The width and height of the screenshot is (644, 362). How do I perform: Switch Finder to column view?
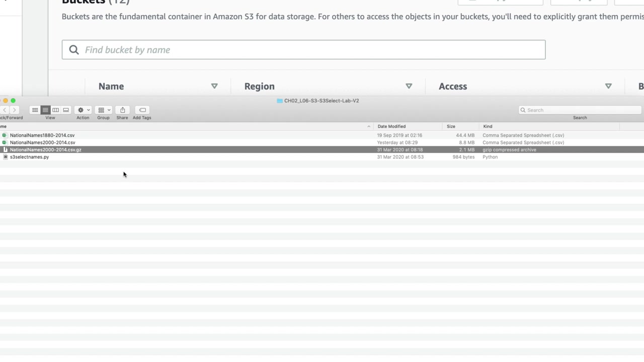tap(56, 110)
